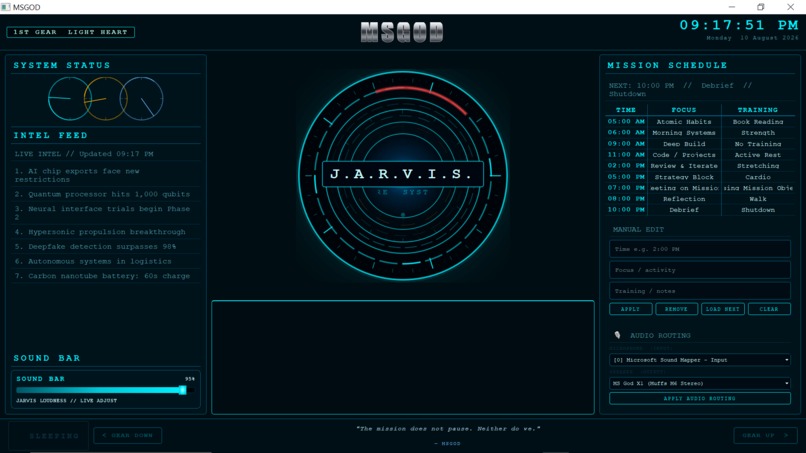Select the 02:00 PM Review & Iterate row
This screenshot has width=806, height=453.
click(700, 166)
